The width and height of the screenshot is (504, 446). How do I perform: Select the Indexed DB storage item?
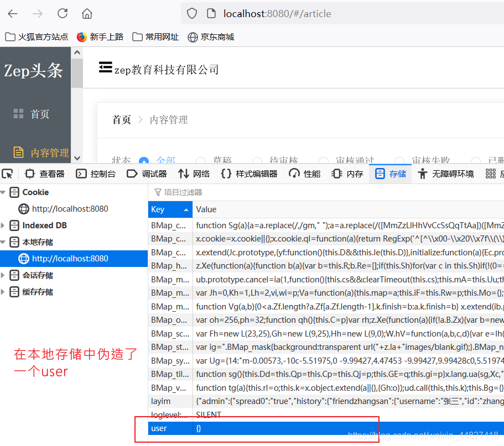74,225
